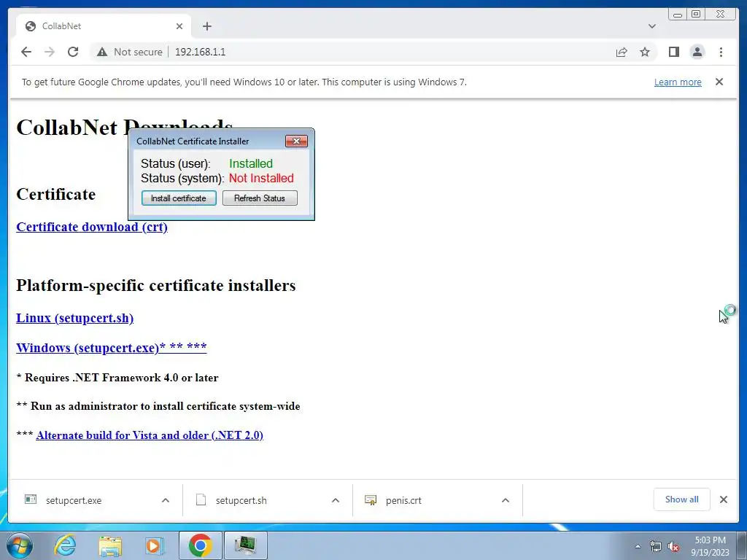Open Windows Media Player from taskbar
Image resolution: width=747 pixels, height=560 pixels.
153,545
